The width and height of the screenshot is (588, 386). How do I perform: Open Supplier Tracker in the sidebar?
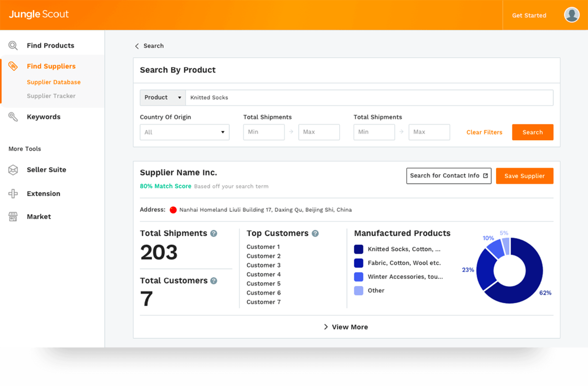pyautogui.click(x=51, y=96)
